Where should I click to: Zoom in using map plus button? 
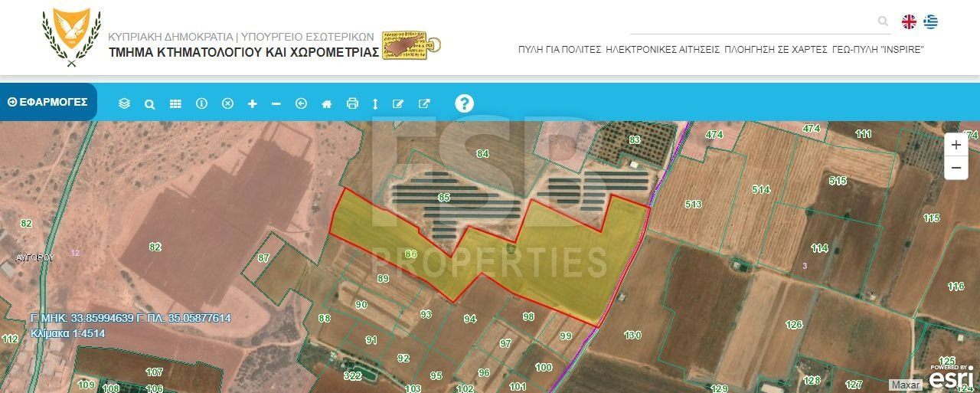(956, 144)
